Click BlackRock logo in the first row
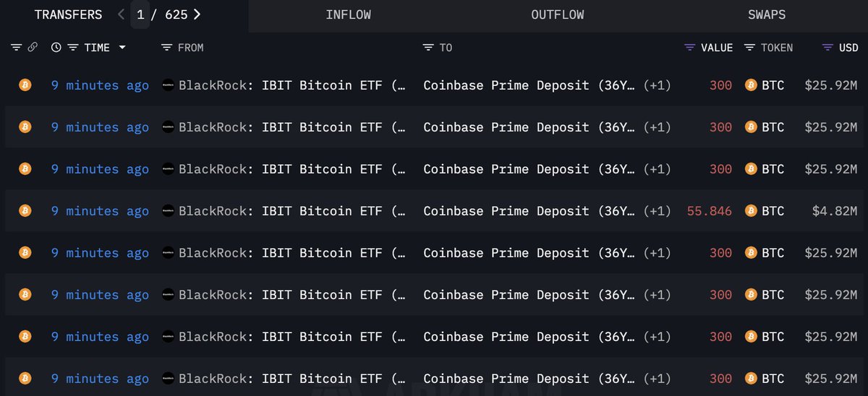Image resolution: width=868 pixels, height=396 pixels. pyautogui.click(x=169, y=85)
